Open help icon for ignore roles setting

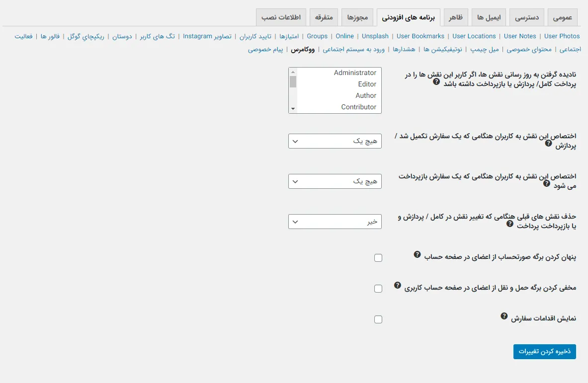(x=436, y=81)
